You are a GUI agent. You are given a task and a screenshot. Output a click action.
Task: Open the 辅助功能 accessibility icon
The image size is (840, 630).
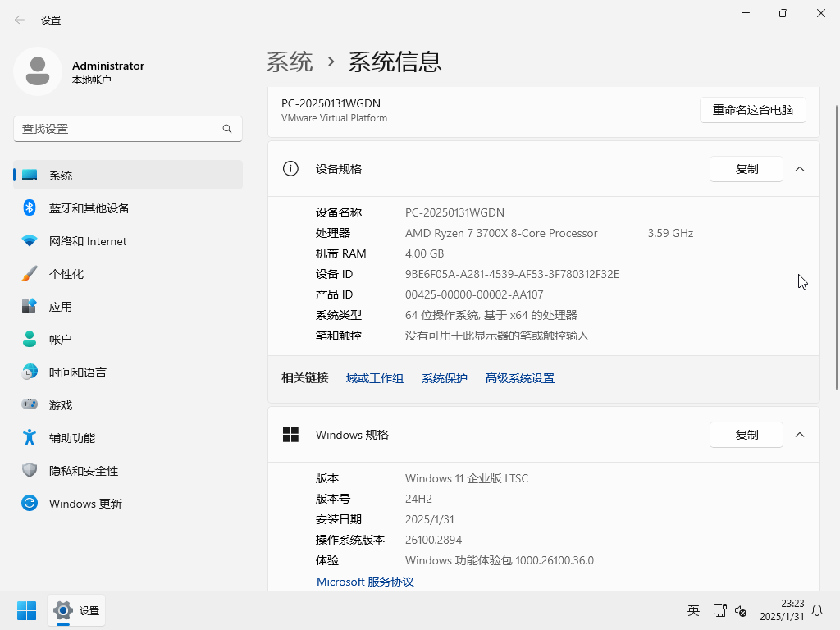[30, 438]
